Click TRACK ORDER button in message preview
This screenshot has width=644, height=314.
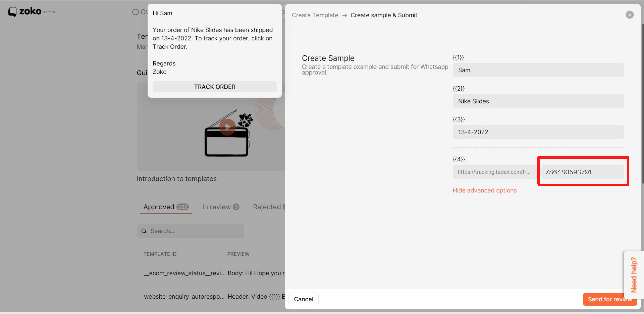215,87
